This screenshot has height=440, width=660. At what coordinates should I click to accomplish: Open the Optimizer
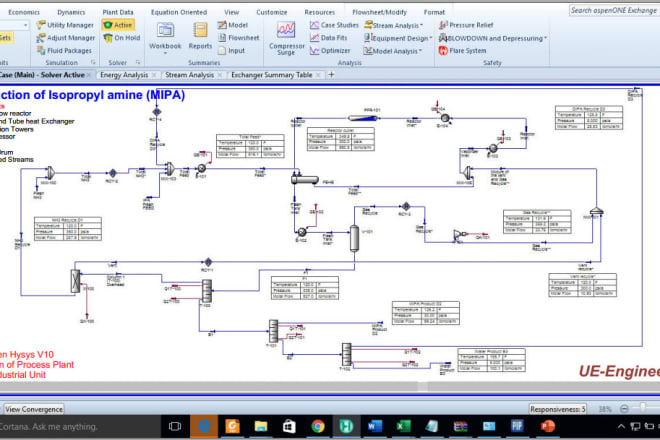(x=330, y=51)
